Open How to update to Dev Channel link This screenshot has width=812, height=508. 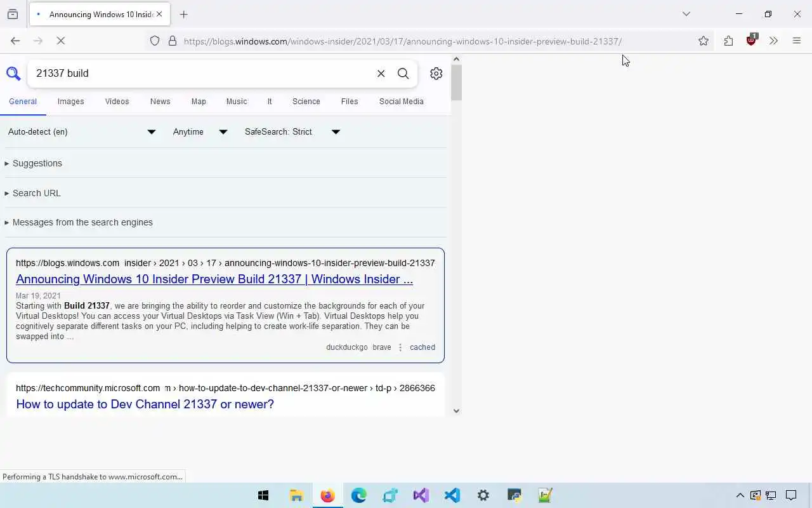click(x=145, y=404)
